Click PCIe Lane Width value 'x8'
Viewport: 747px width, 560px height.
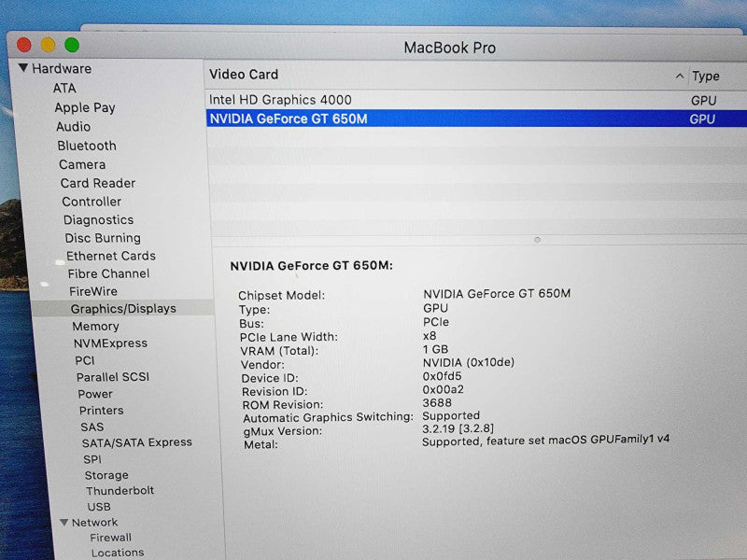pos(430,336)
